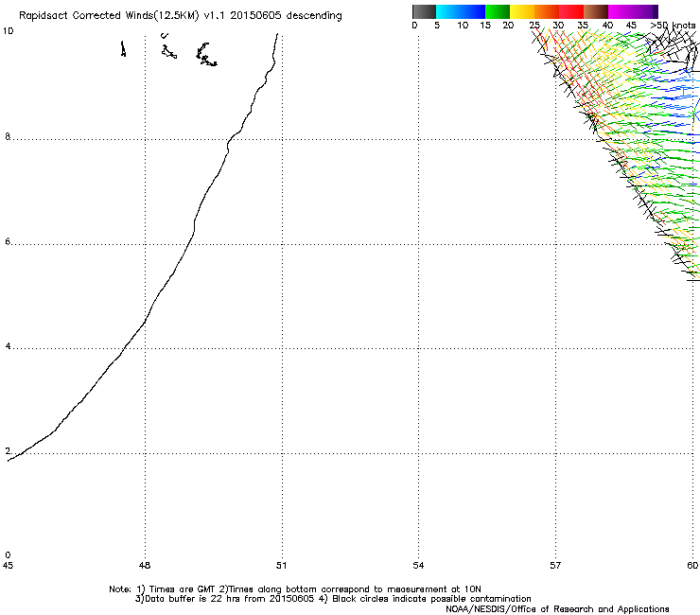Click the gray 0-5 knots color band
The height and width of the screenshot is (615, 700).
424,11
